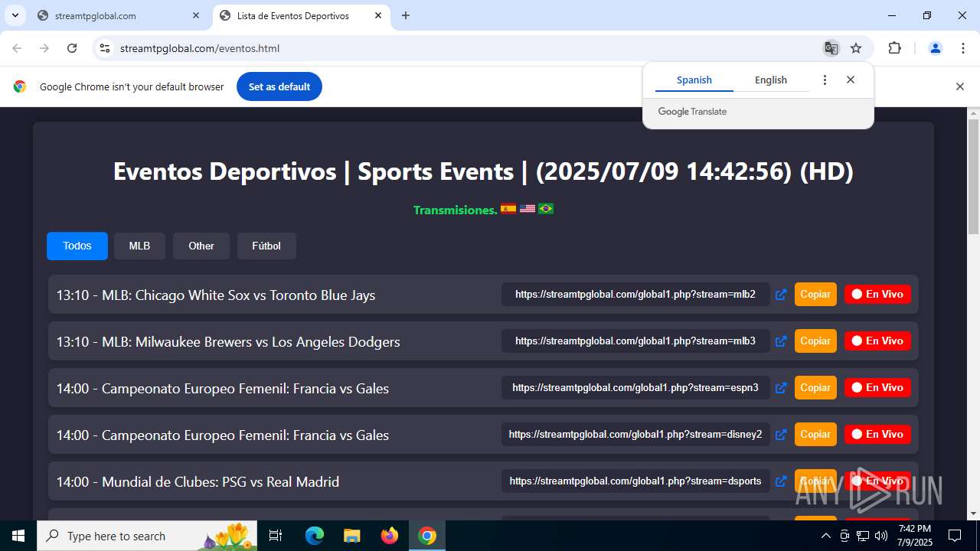Select the MLB filter
Screen dimensions: 980x551
[x=139, y=246]
